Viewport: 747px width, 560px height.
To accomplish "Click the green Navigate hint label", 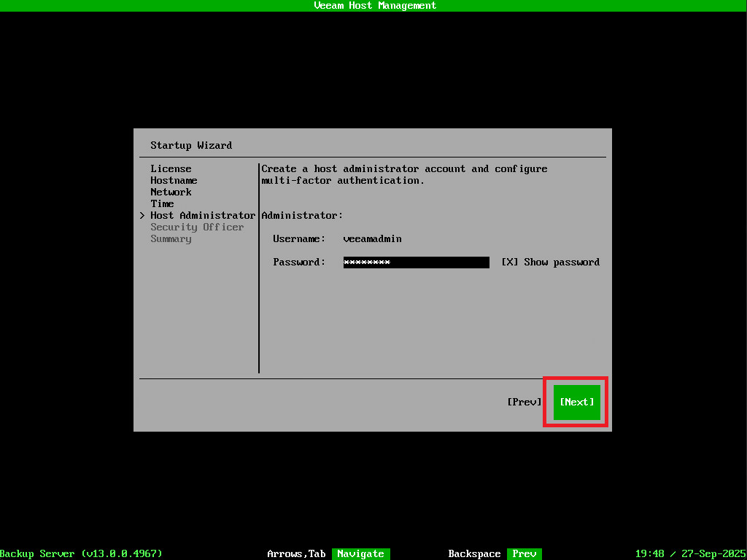I will (360, 554).
